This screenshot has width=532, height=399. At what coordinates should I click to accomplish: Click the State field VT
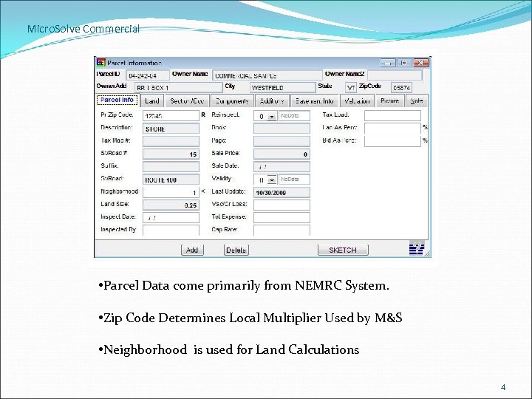coord(351,87)
